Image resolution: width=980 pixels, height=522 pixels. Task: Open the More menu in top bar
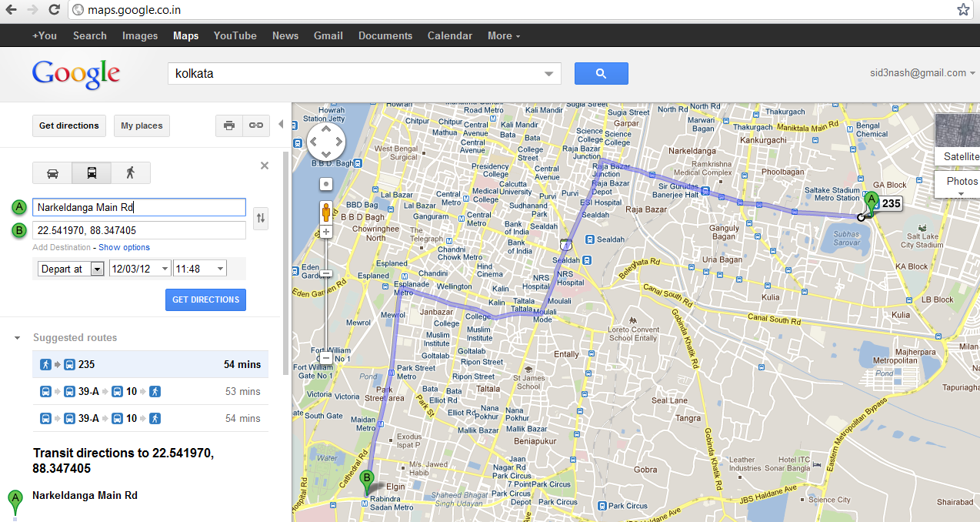point(504,35)
